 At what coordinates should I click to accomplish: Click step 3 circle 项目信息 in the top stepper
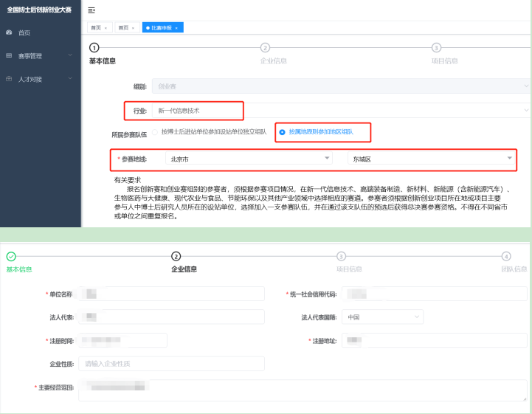[x=436, y=47]
